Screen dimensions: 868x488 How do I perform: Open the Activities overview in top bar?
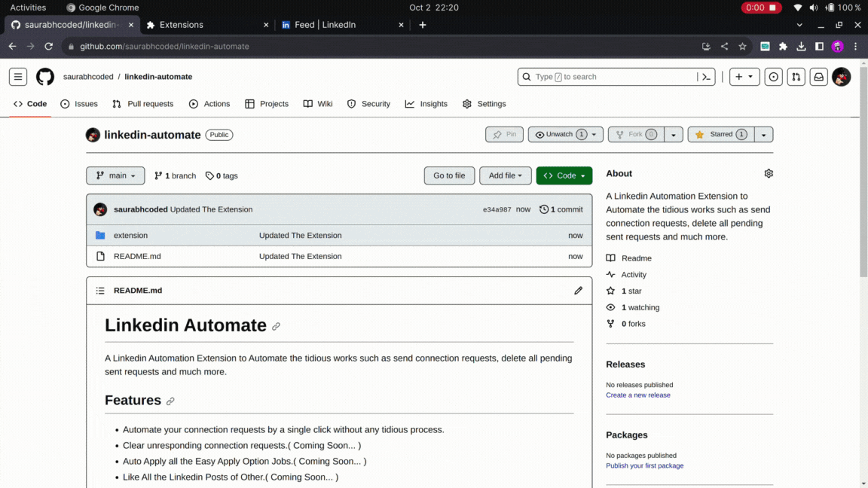28,8
